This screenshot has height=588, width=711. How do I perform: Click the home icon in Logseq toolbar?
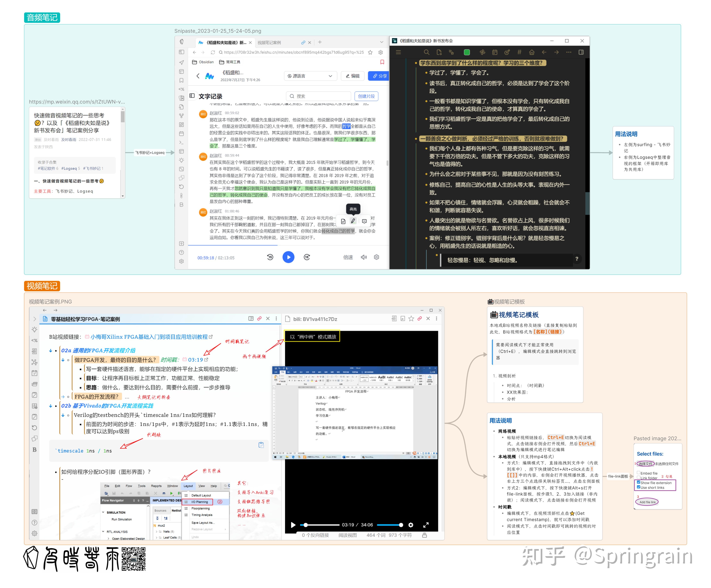tap(532, 52)
